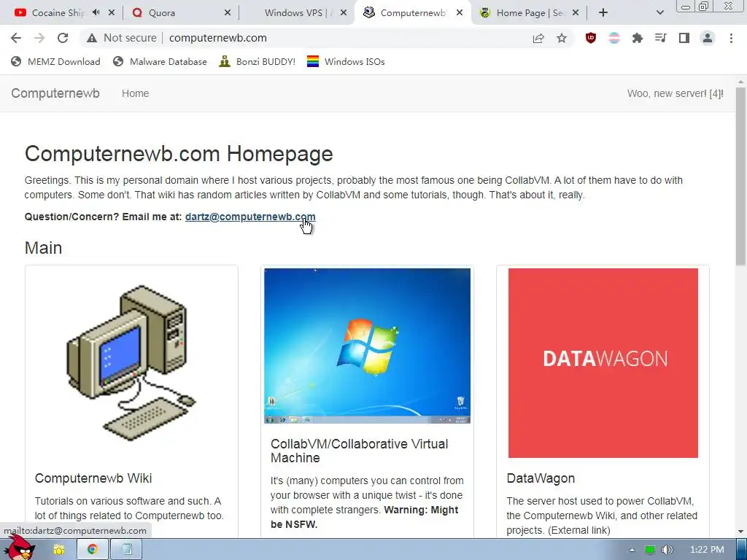Screen dimensions: 747x560
Task: Click the Woo, new server! text
Action: pyautogui.click(x=675, y=93)
